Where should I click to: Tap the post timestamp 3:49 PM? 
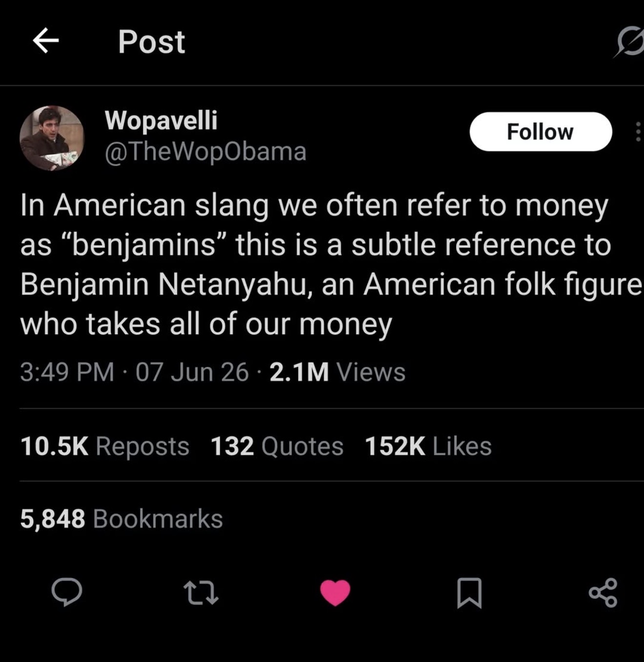67,372
